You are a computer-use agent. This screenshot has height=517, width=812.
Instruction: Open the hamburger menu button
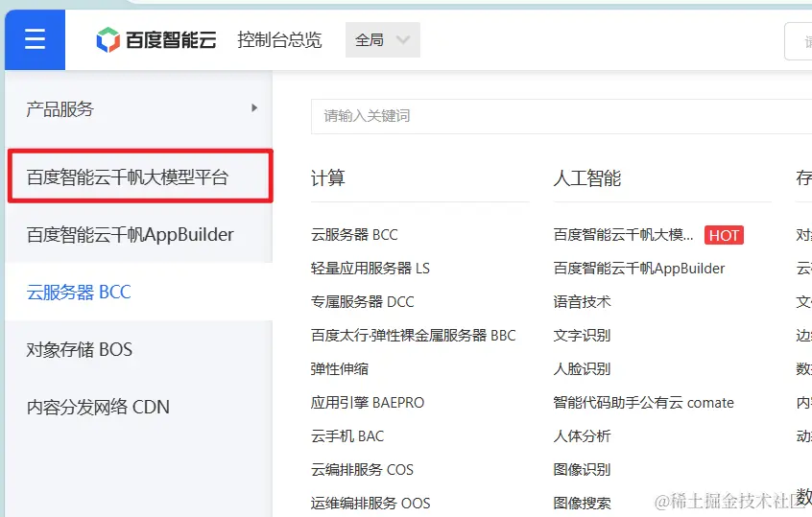(x=35, y=39)
